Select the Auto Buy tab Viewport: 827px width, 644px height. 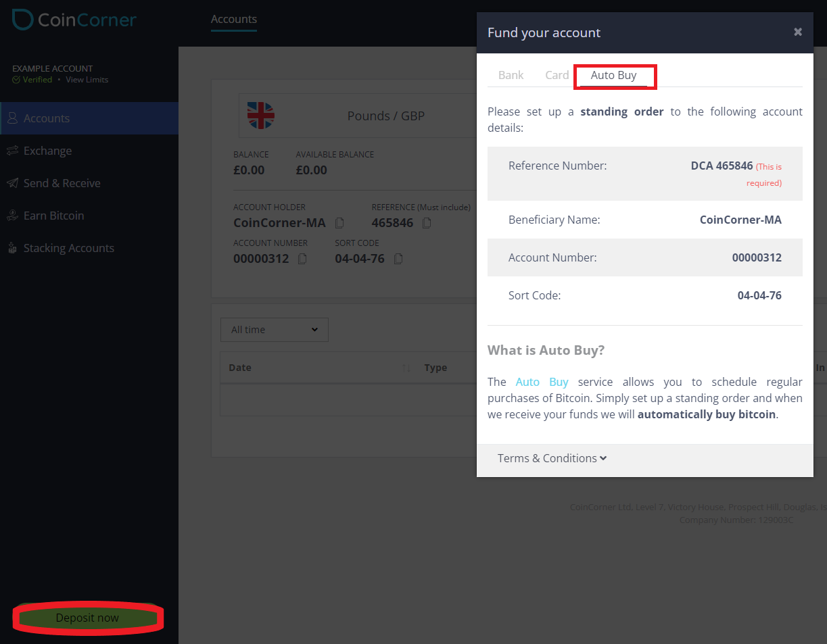tap(614, 75)
